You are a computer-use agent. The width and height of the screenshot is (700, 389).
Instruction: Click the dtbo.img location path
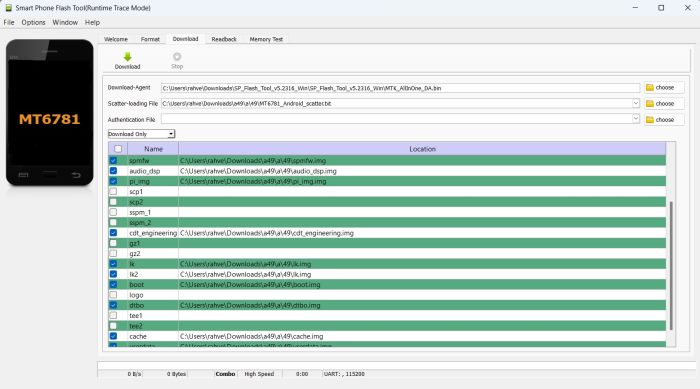[x=250, y=305]
